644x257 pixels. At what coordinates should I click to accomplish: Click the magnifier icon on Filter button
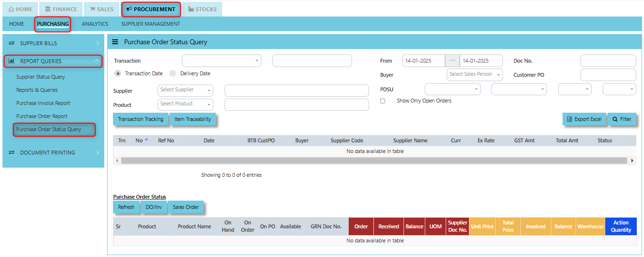(x=615, y=119)
